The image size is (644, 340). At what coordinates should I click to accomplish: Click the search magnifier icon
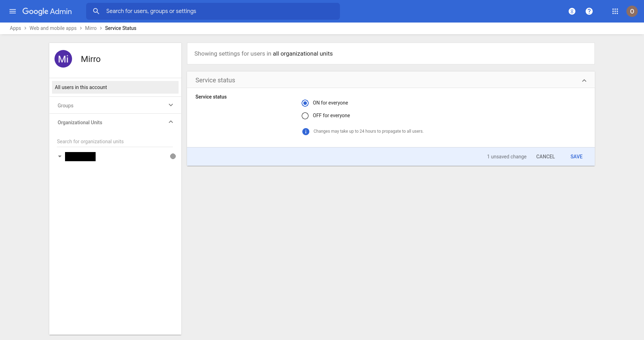[96, 11]
